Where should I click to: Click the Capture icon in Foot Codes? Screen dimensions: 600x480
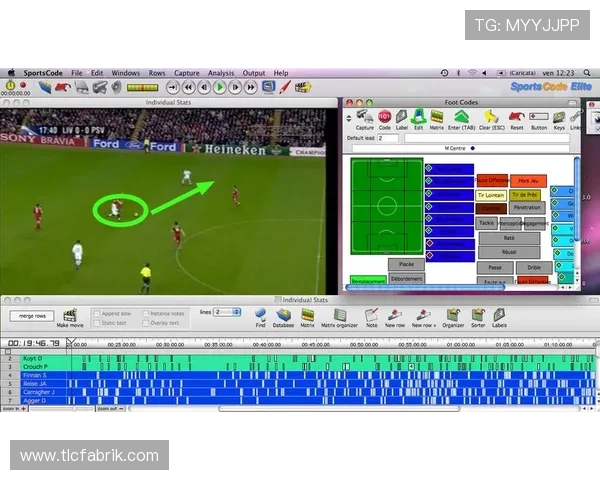[365, 118]
